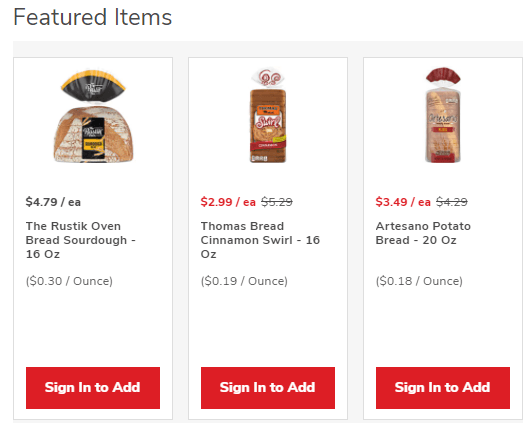
Task: Open the Rustik Oven Sourdough bread image
Action: [93, 116]
